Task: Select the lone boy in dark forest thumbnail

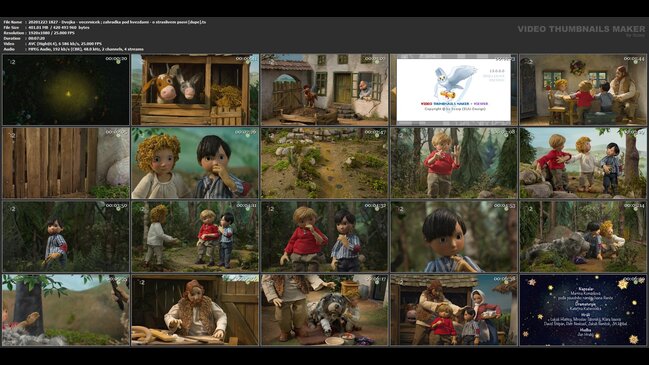Action: coord(66,237)
